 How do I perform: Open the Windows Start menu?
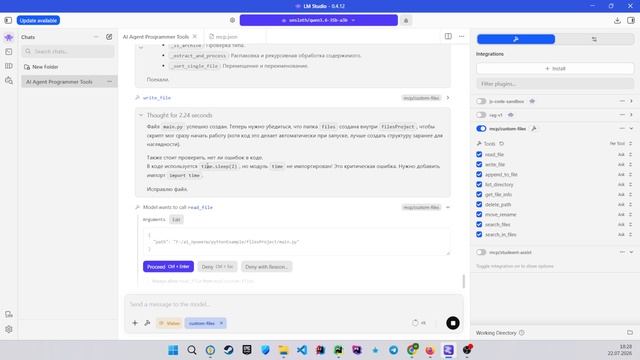pos(173,350)
